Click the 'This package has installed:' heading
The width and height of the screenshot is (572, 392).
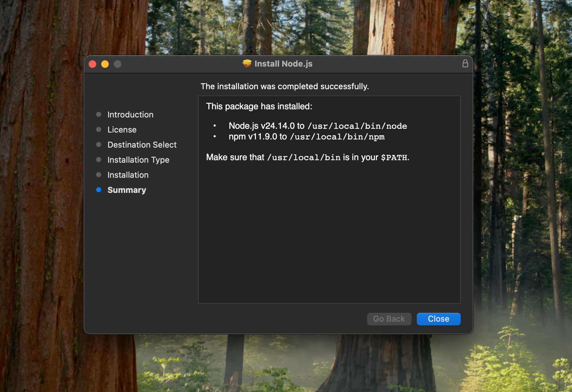(x=259, y=106)
